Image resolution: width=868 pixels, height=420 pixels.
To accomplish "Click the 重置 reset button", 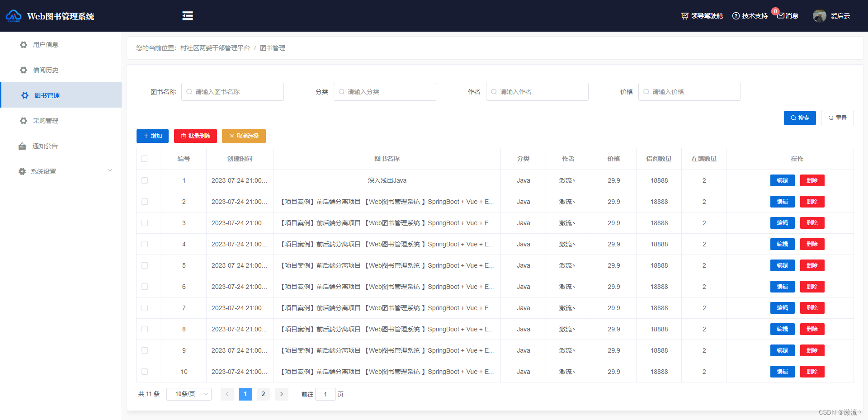I will tap(837, 118).
